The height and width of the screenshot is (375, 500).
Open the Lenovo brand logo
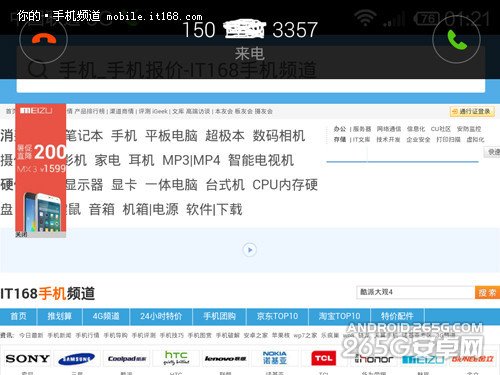pyautogui.click(x=225, y=359)
